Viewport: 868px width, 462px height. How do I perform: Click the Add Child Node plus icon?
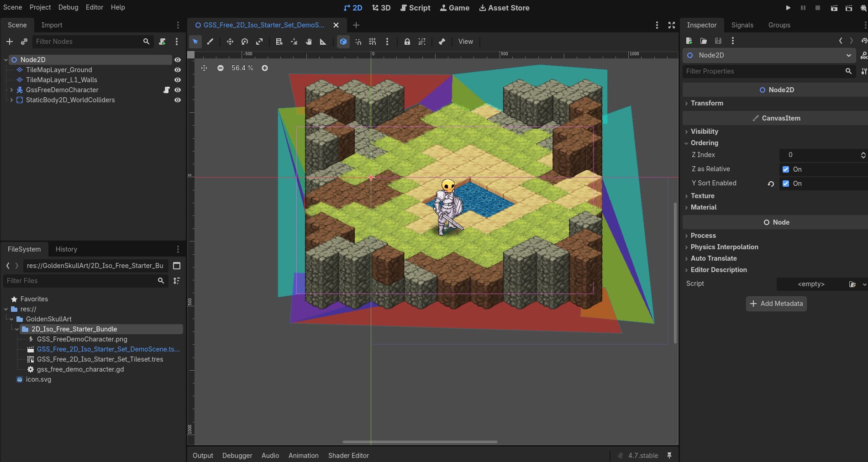coord(10,42)
